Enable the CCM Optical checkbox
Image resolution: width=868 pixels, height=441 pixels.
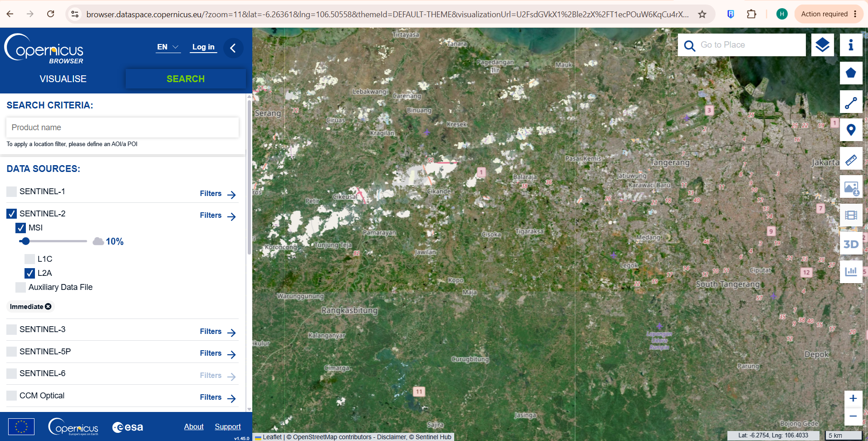pos(12,396)
